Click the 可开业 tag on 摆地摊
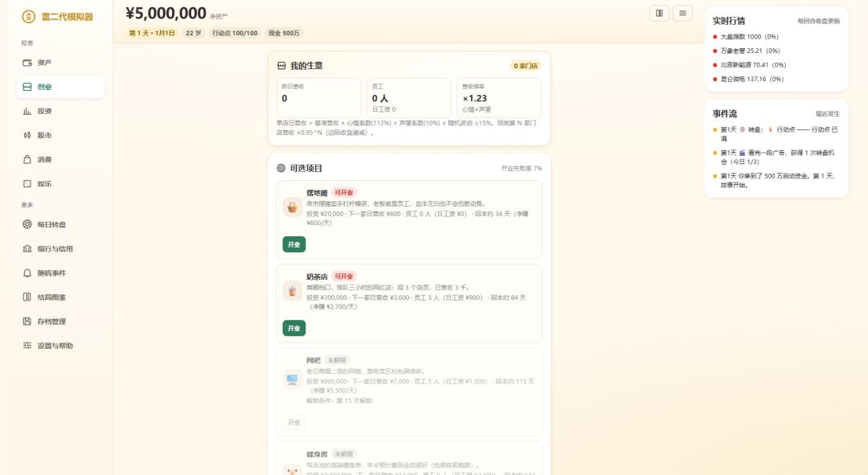 click(x=344, y=193)
